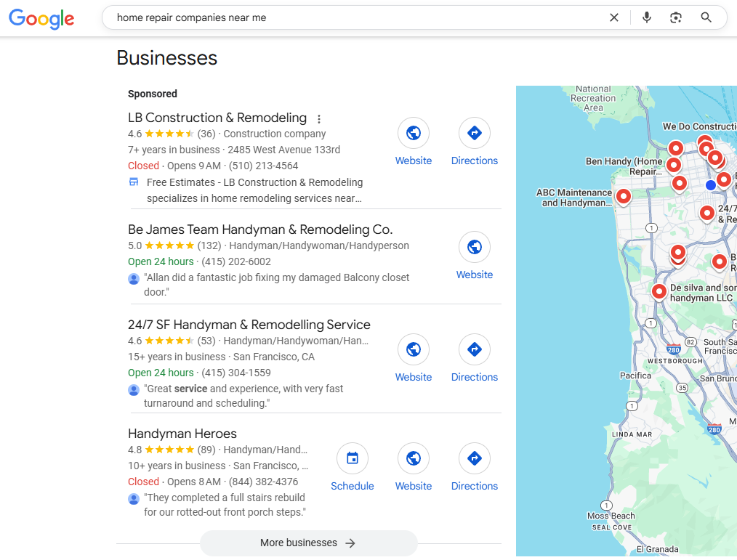Open Be James Team Handyman listing title
The width and height of the screenshot is (737, 560).
pyautogui.click(x=259, y=230)
